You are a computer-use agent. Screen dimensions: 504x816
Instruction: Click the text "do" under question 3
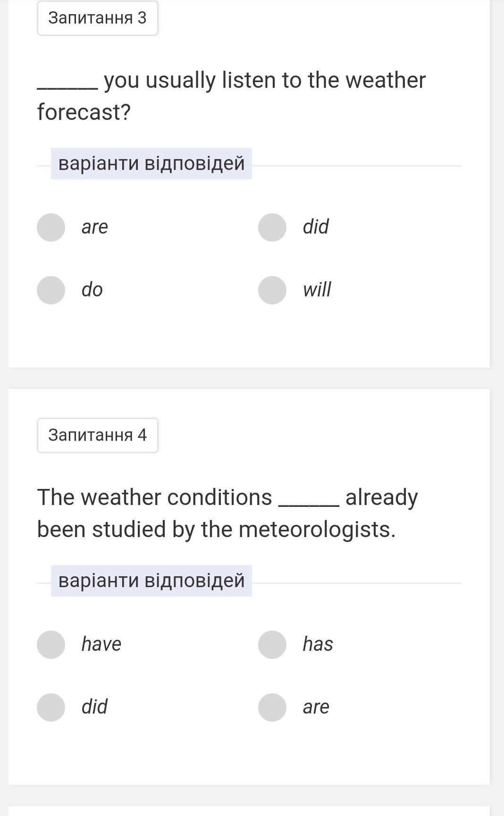click(92, 289)
